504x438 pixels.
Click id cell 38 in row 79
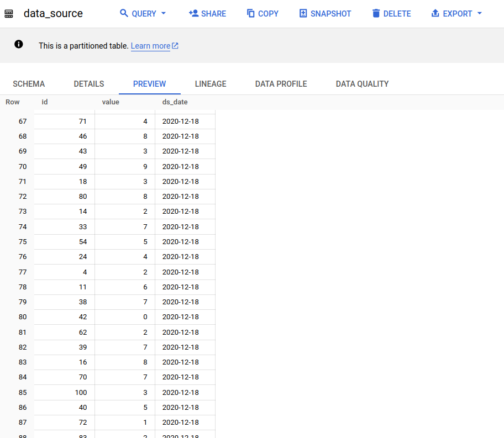[65, 302]
